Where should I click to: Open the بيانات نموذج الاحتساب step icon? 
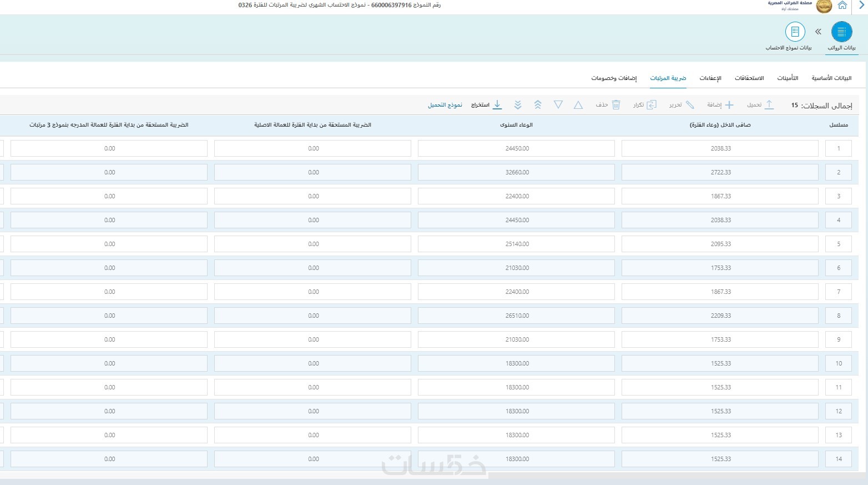[795, 32]
